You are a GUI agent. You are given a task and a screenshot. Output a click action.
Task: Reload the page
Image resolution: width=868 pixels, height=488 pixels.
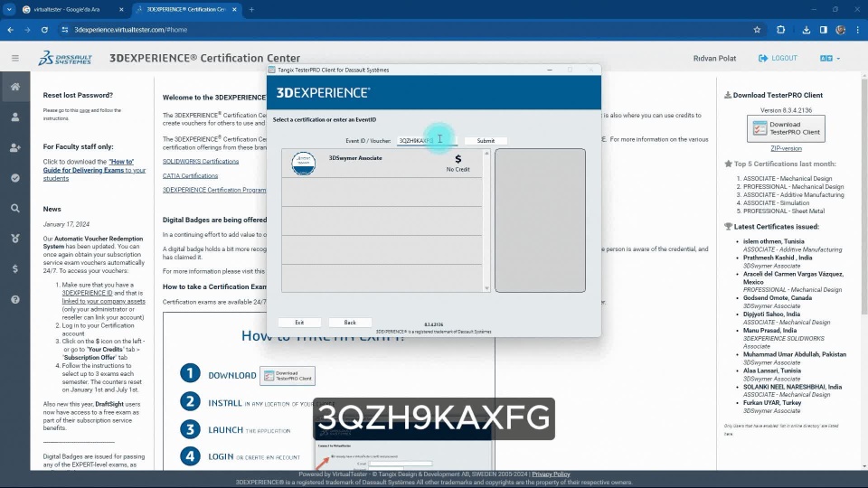(x=44, y=30)
